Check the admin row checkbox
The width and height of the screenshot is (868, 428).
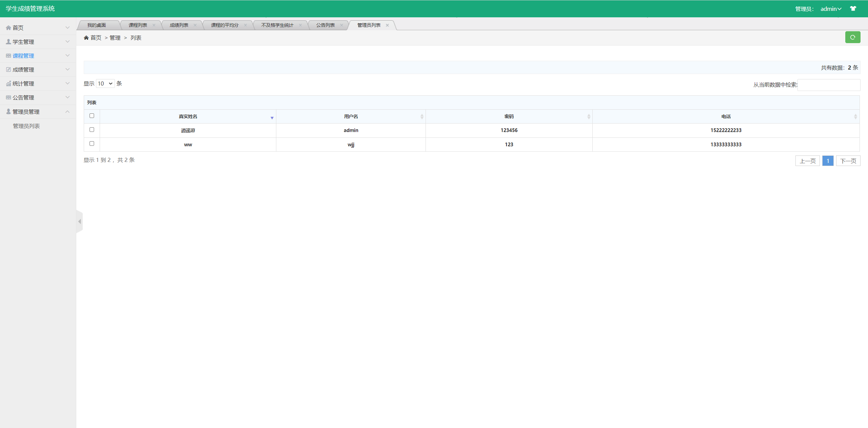[92, 130]
